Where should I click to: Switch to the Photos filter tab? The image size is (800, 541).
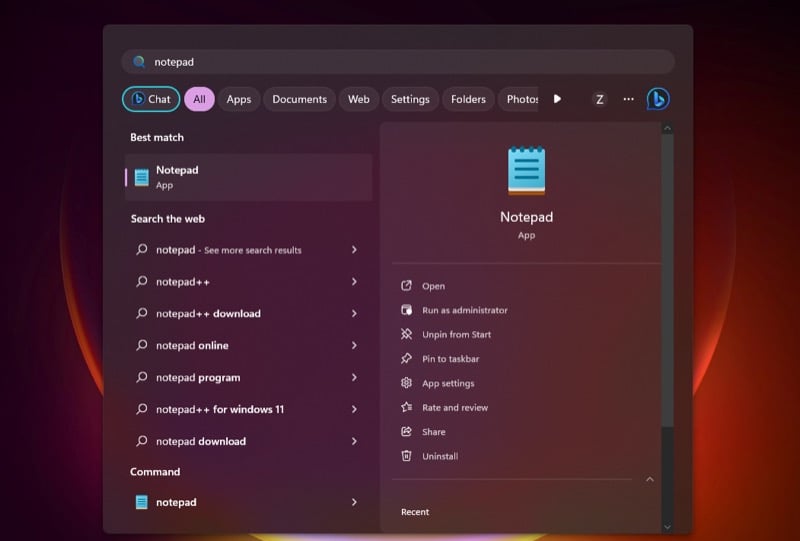tap(518, 99)
